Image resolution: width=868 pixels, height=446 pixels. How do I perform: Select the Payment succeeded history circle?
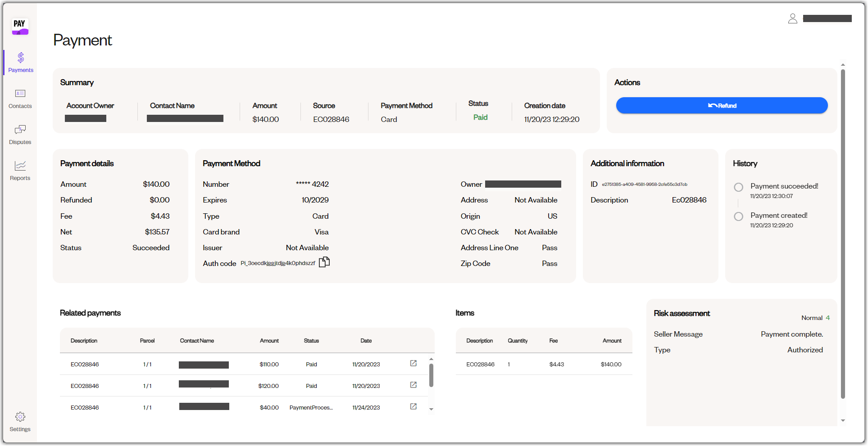click(x=738, y=187)
